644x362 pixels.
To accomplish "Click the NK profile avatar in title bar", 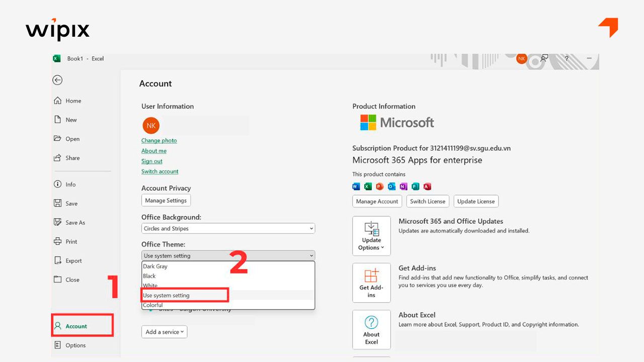I will pyautogui.click(x=521, y=58).
